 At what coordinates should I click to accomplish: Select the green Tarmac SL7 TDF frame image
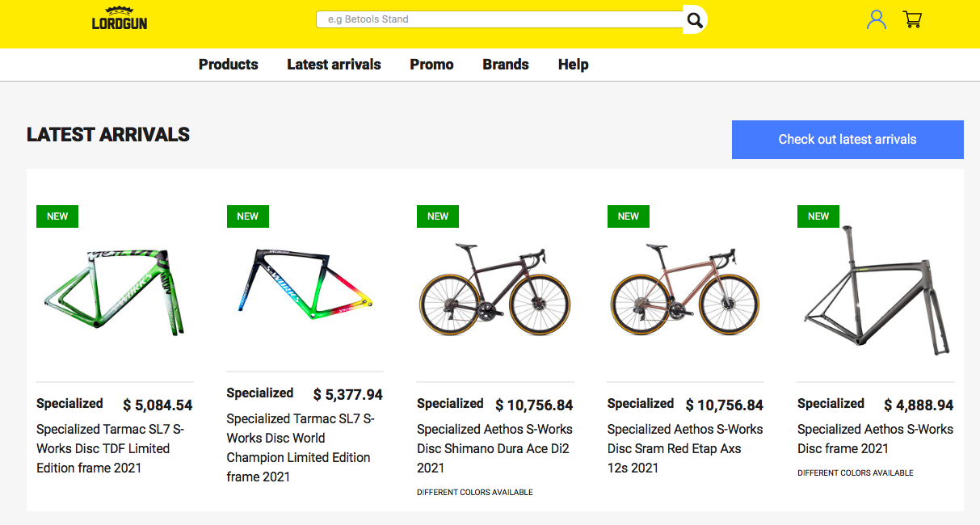[115, 291]
